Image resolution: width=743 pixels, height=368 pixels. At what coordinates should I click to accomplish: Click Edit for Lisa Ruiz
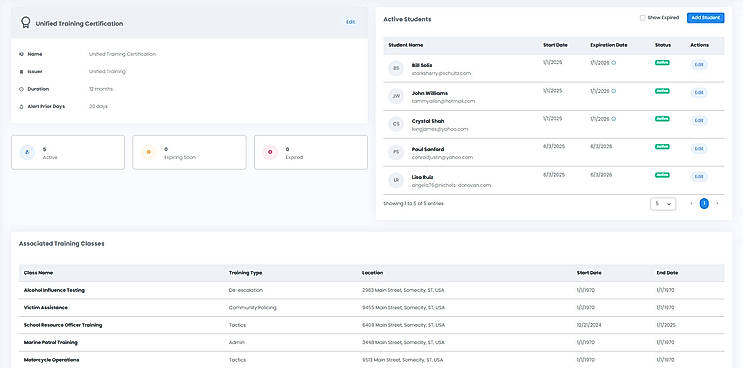click(699, 177)
